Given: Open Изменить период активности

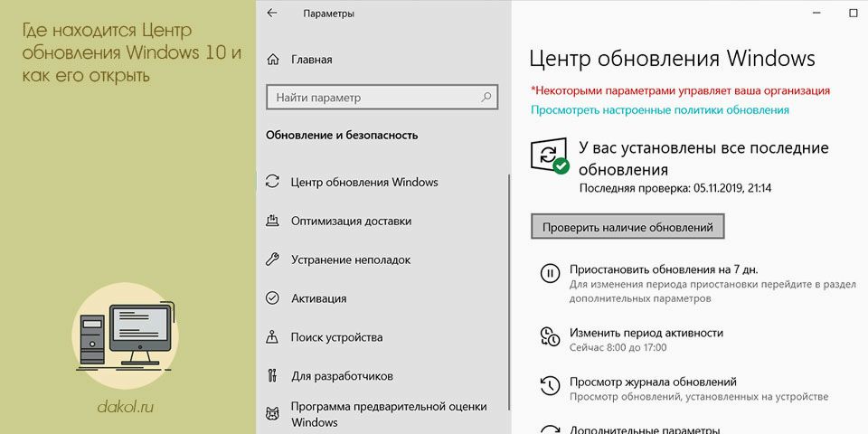Looking at the screenshot, I should [x=646, y=333].
